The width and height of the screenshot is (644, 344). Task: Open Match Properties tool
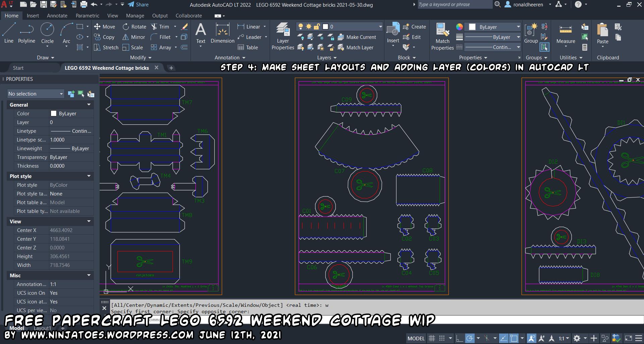442,36
